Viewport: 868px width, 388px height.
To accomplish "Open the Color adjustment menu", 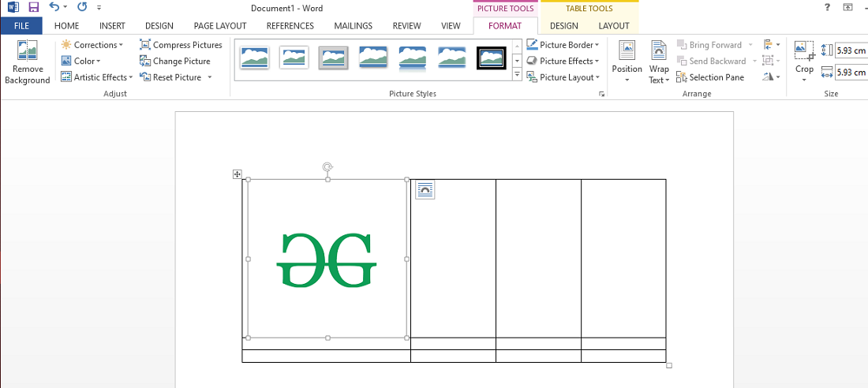I will 80,61.
